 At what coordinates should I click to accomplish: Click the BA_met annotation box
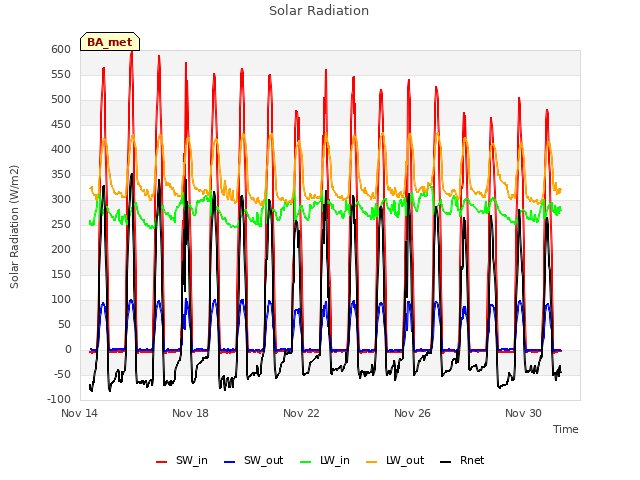coord(110,42)
